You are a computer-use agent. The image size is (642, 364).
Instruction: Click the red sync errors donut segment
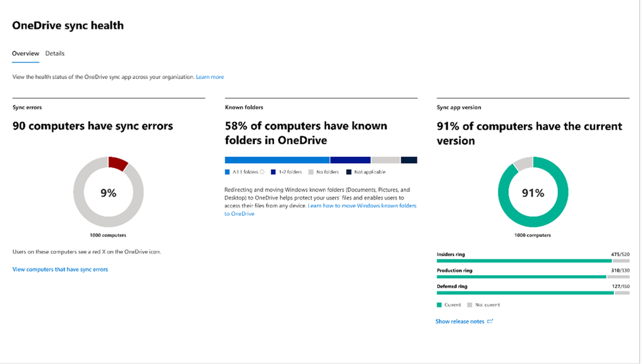(x=117, y=163)
